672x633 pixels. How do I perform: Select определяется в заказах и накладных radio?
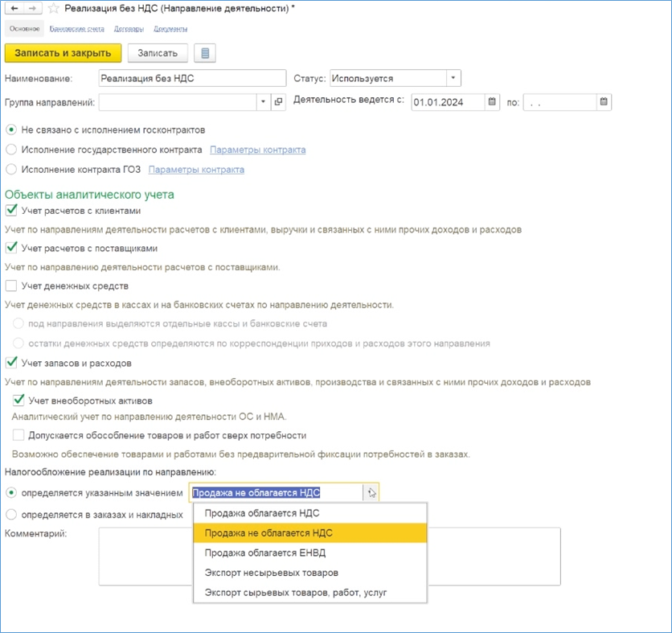11,514
